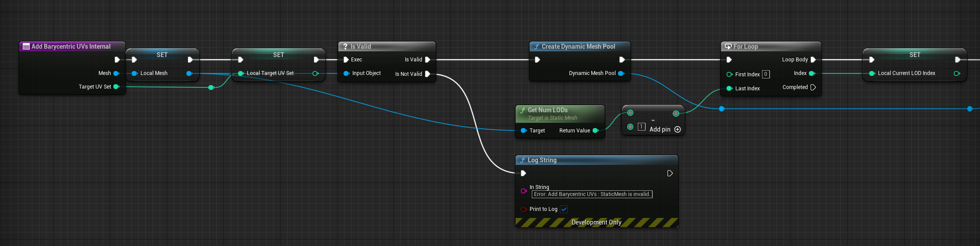
Task: Click the subtract node's second operand value box
Action: tap(641, 127)
